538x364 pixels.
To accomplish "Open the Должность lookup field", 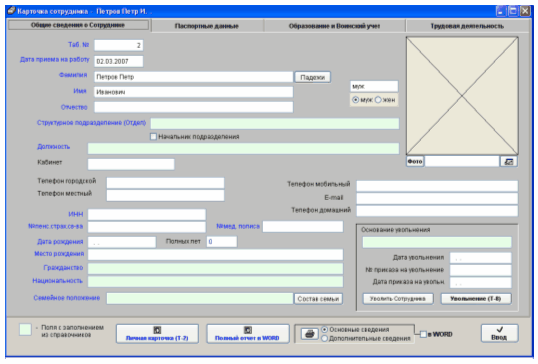I will [x=243, y=149].
